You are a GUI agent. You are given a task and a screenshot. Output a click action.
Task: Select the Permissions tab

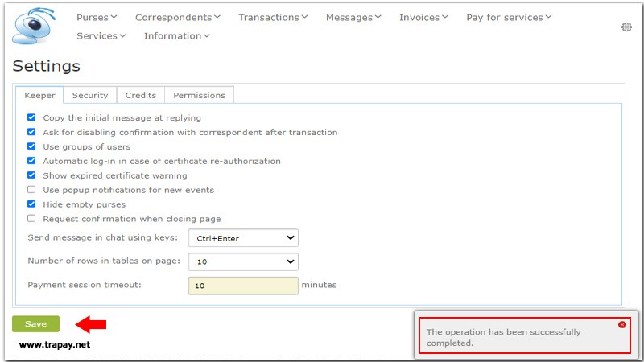(x=199, y=95)
